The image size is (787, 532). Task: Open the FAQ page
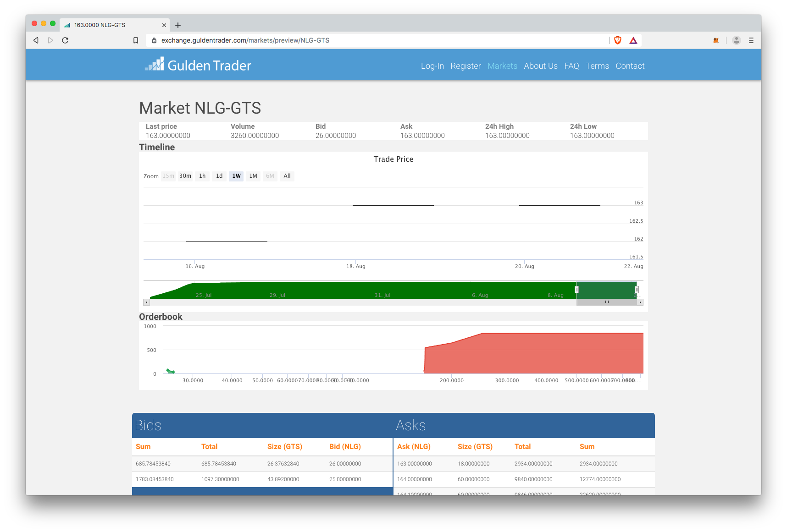point(571,66)
